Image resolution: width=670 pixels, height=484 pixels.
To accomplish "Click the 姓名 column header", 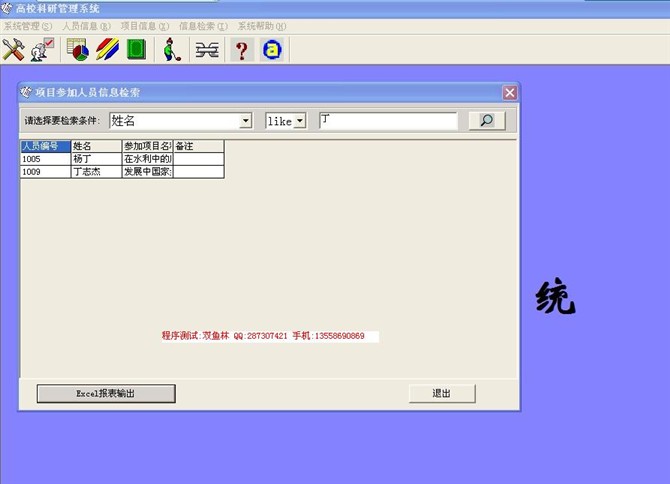I will pyautogui.click(x=96, y=146).
